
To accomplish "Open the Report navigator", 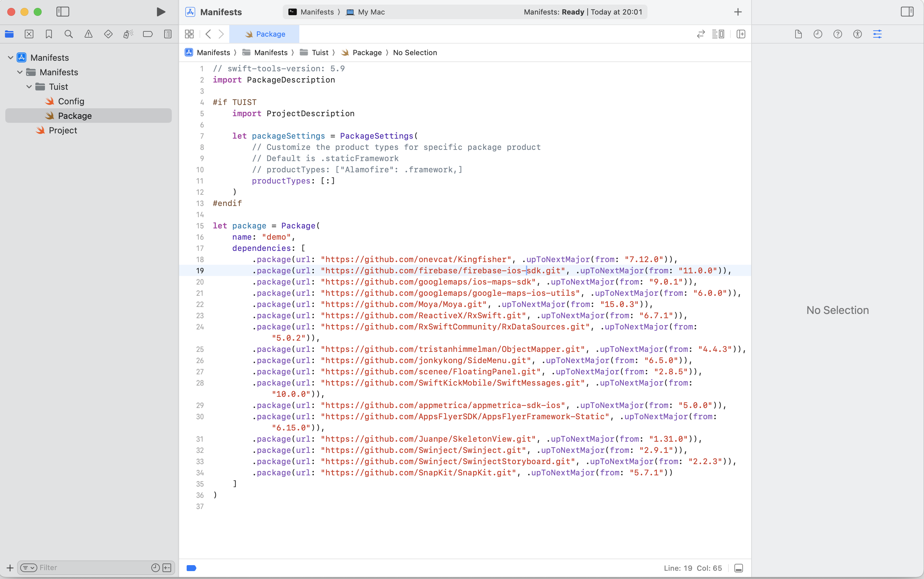I will click(x=168, y=34).
